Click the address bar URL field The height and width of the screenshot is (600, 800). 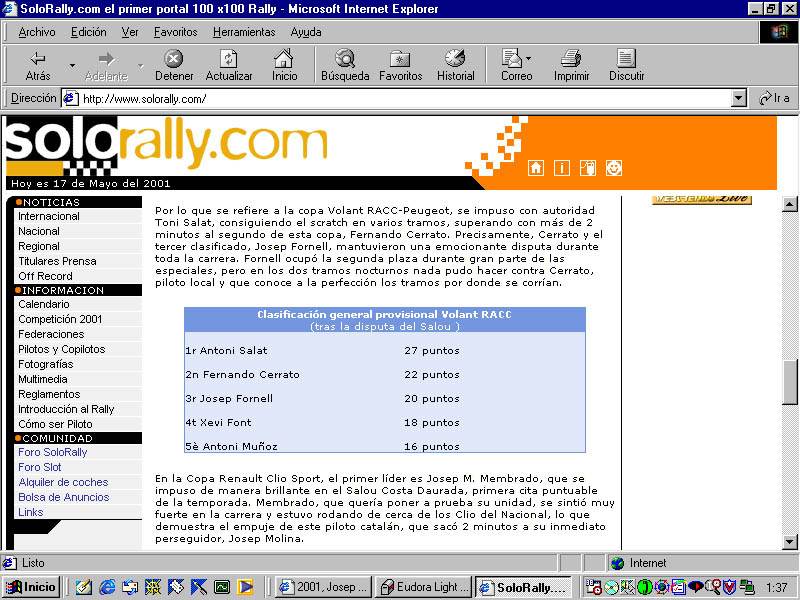tap(405, 98)
